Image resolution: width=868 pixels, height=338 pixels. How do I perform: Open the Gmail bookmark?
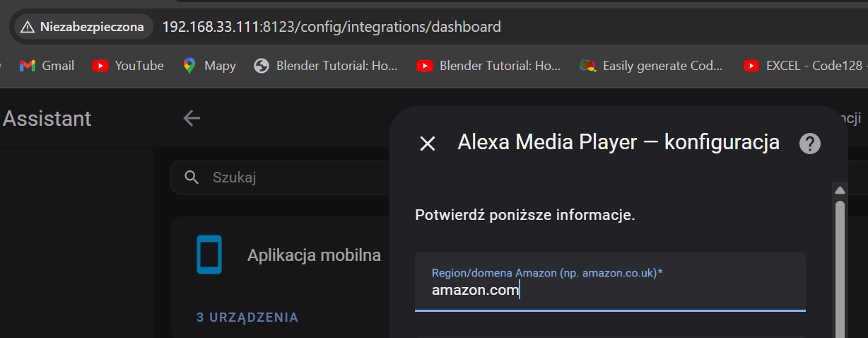click(47, 66)
